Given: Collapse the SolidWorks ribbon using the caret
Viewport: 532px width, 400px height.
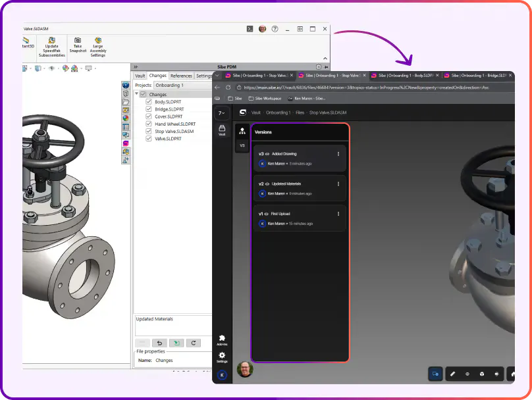Looking at the screenshot, I should (325, 59).
